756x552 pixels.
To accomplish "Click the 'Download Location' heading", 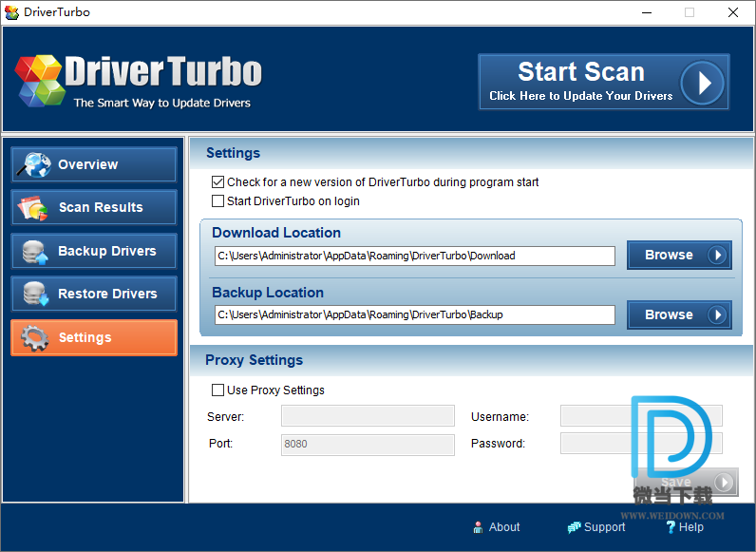I will coord(276,233).
